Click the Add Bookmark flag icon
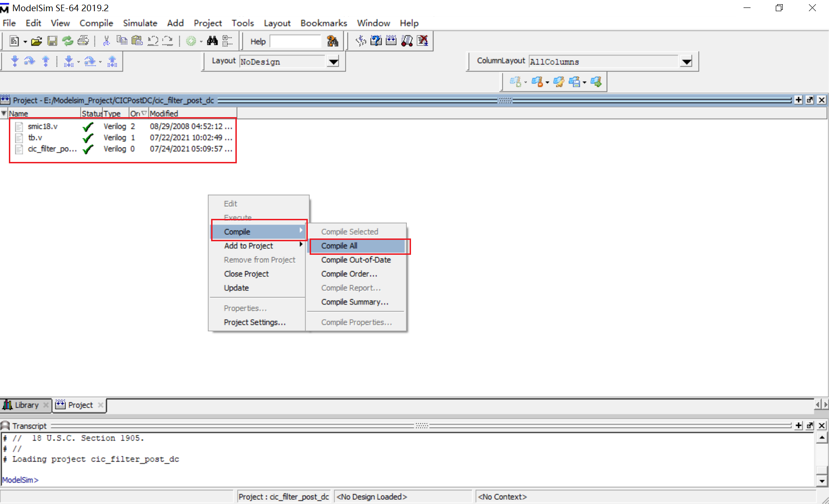 (516, 82)
